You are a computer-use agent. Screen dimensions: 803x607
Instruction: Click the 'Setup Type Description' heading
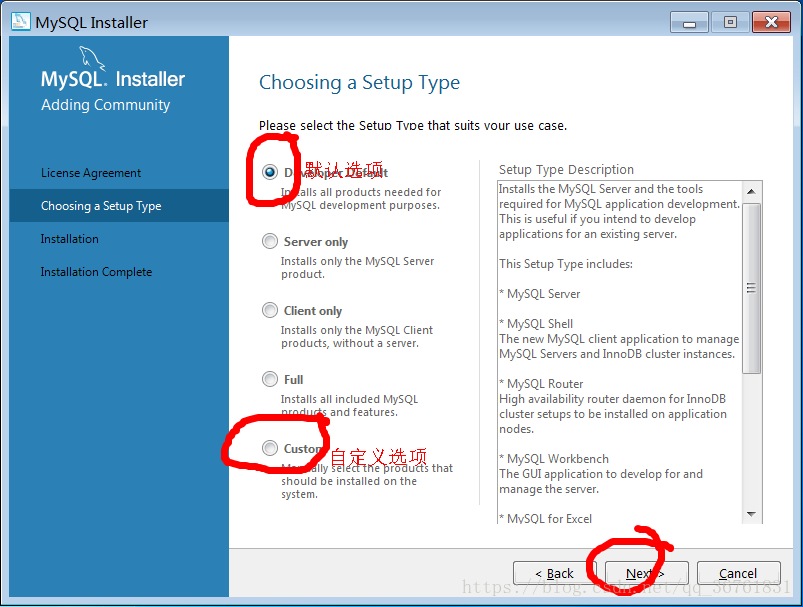[x=566, y=170]
